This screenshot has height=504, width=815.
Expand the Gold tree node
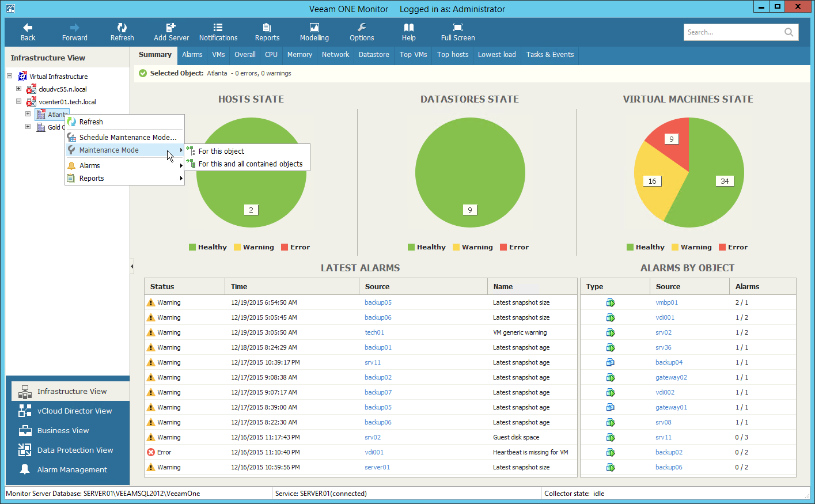[x=28, y=127]
